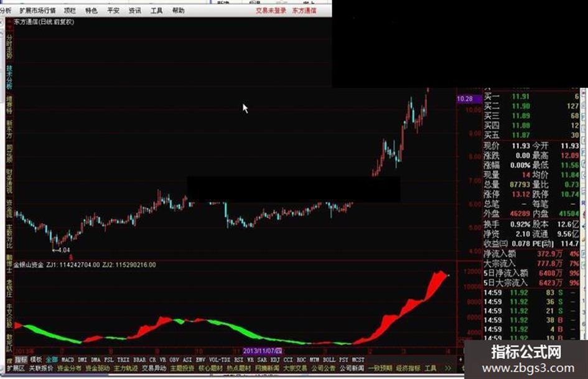Screen dimensions: 588x379
Task: Choose the CCI indicator
Action: click(x=288, y=360)
